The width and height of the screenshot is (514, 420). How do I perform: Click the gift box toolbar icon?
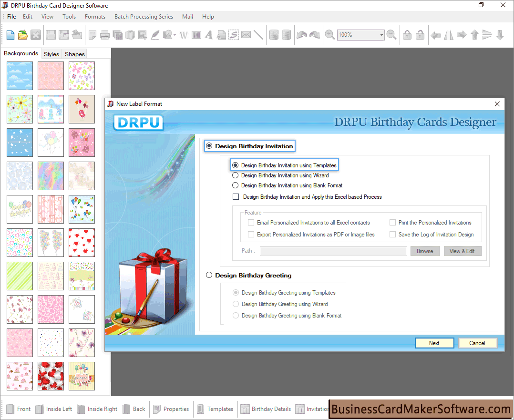pyautogui.click(x=130, y=35)
